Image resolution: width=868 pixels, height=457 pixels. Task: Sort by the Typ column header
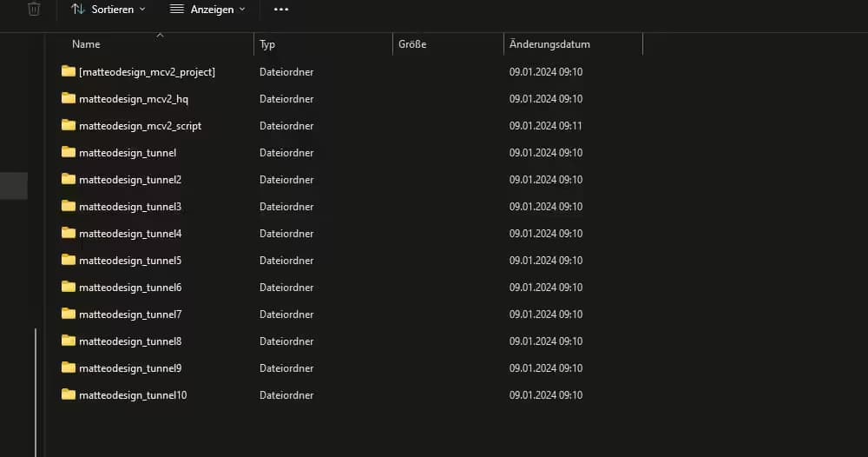click(x=267, y=44)
